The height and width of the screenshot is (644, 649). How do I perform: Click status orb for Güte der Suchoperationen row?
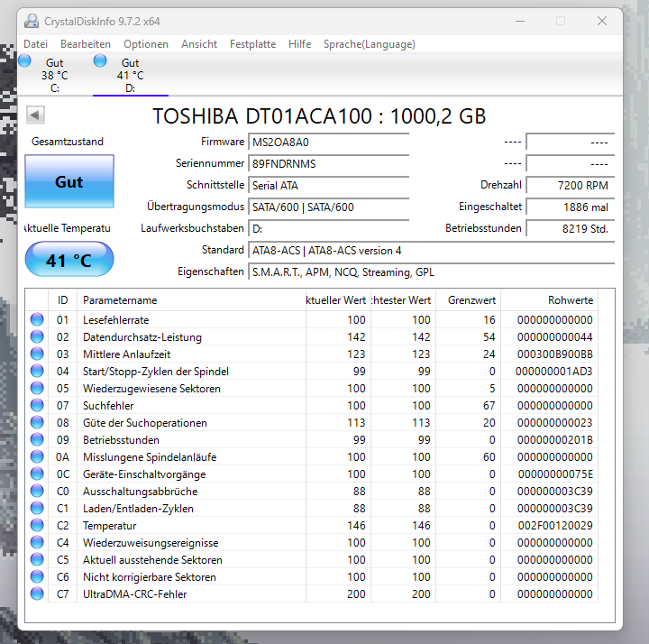point(37,422)
